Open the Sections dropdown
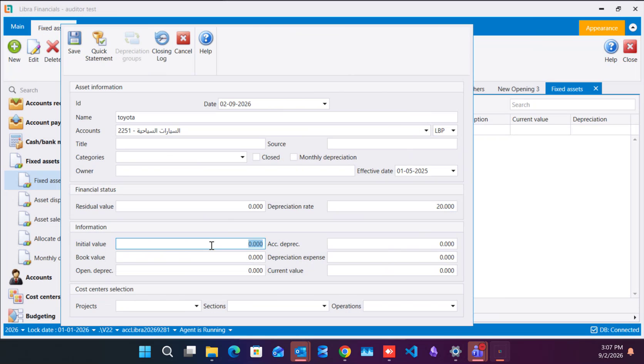Screen dimensions: 644x364 tap(324, 306)
